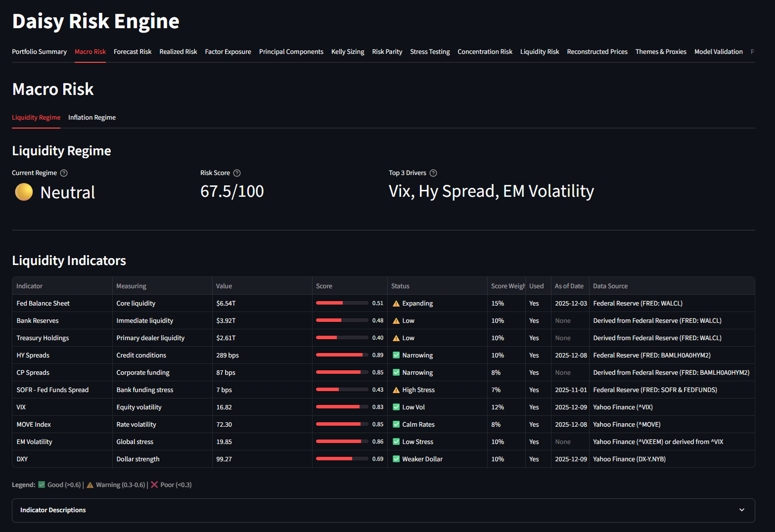Open the Kelly Sizing section
The height and width of the screenshot is (532, 775).
pyautogui.click(x=348, y=52)
